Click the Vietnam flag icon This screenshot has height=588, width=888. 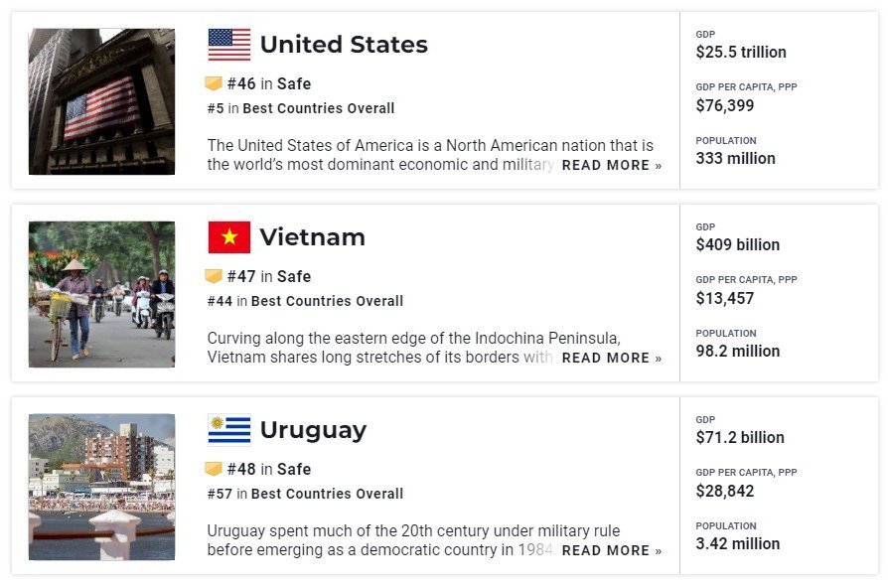(229, 237)
